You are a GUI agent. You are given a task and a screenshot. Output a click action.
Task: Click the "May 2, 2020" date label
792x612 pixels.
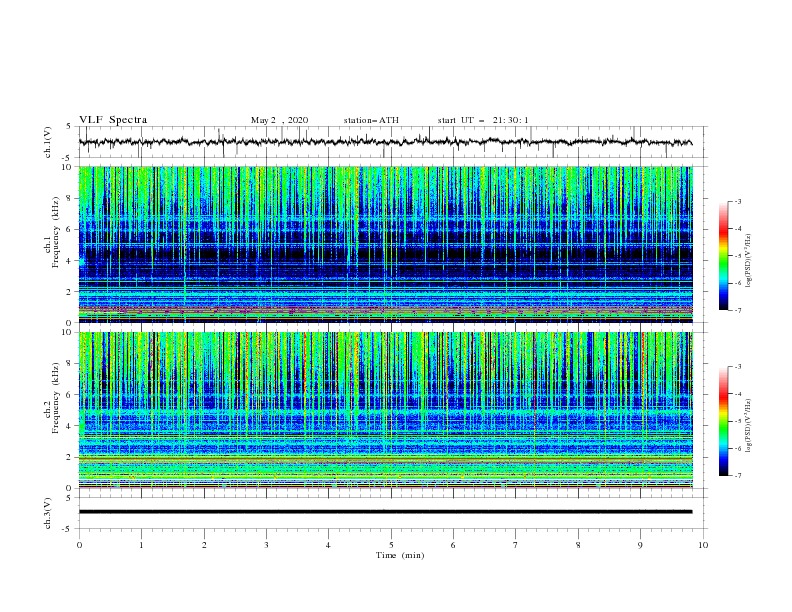(x=279, y=120)
